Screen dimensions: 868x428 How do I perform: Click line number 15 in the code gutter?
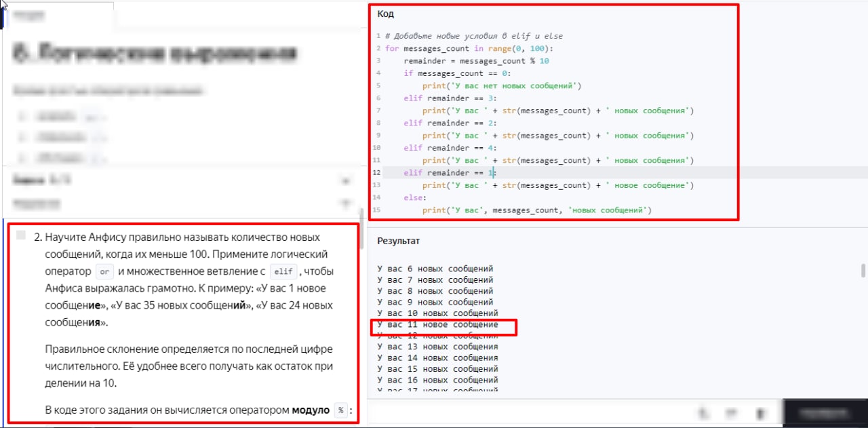[x=377, y=210]
